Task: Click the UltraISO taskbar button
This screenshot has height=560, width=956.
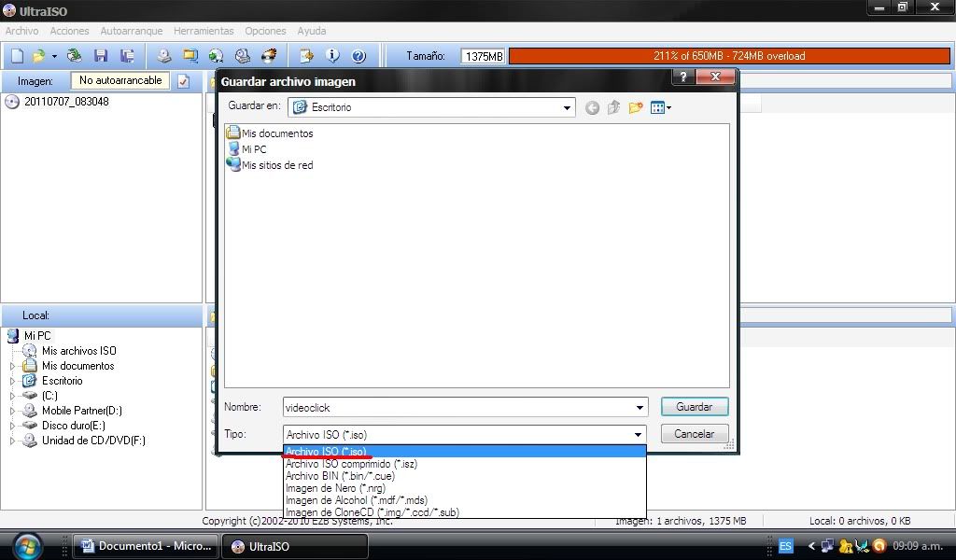Action: [295, 546]
